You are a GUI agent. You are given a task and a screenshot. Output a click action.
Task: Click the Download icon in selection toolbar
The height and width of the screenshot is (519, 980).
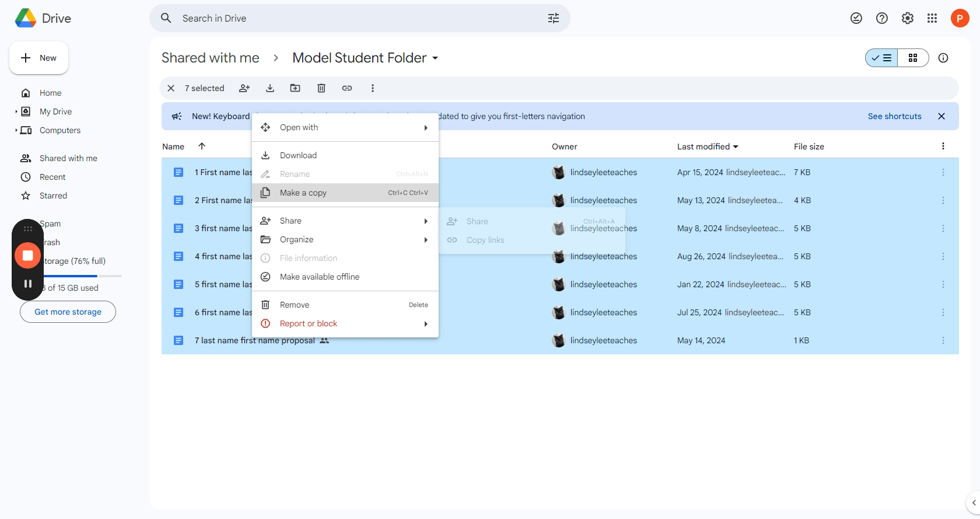(270, 88)
